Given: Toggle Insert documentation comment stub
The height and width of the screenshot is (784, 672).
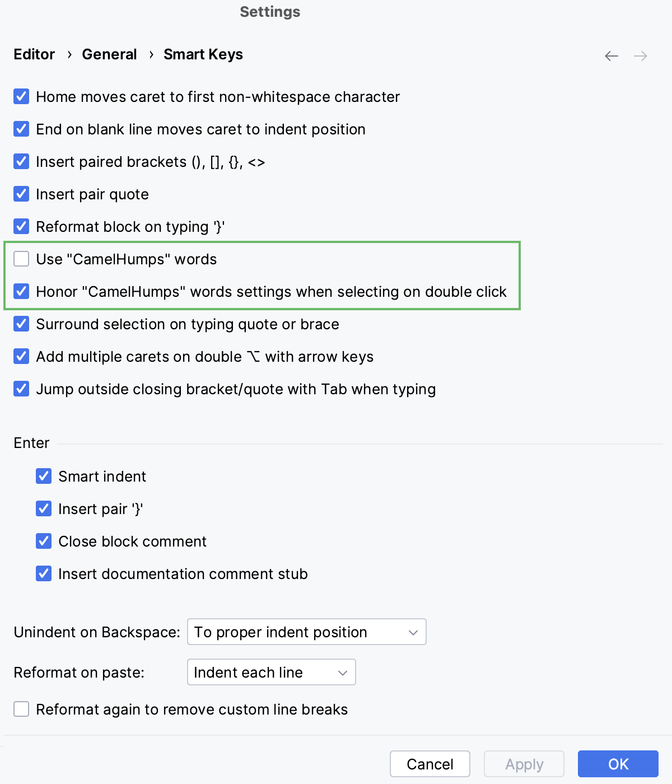Looking at the screenshot, I should [x=43, y=573].
